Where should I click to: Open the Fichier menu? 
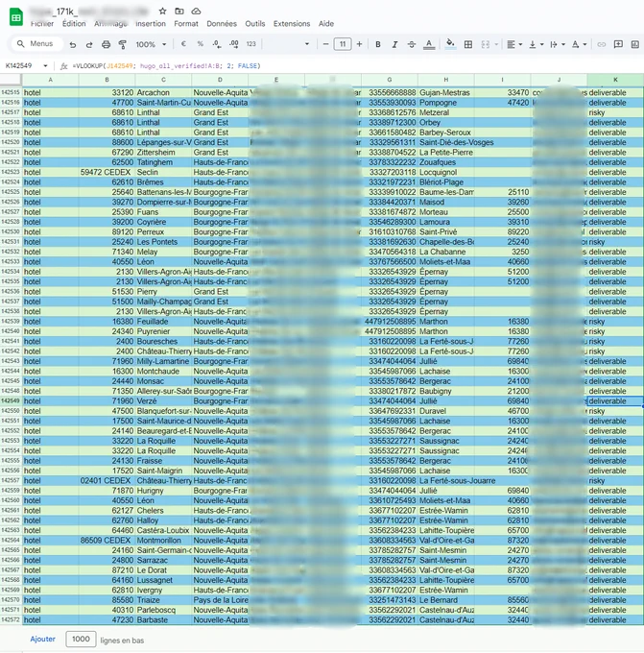tap(42, 24)
